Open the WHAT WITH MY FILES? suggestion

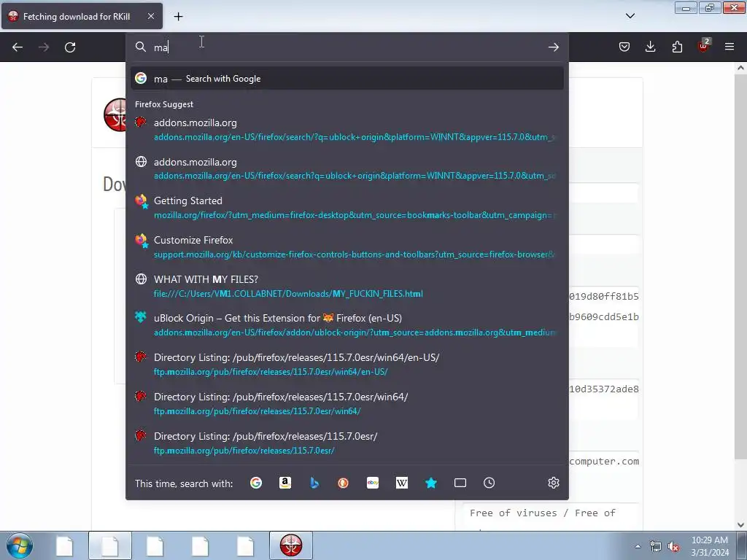tap(347, 286)
